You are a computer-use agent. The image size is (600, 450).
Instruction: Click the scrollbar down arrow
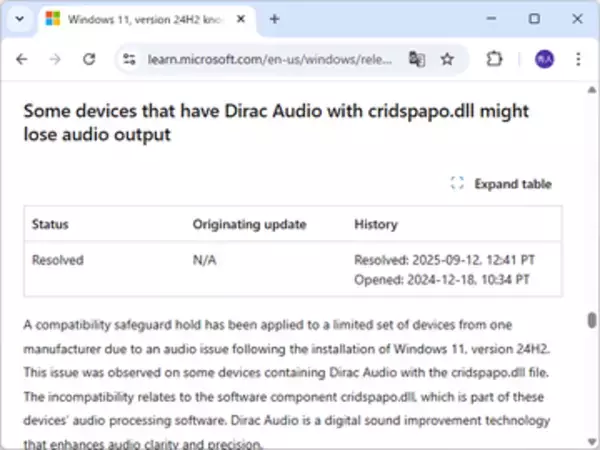tap(592, 441)
